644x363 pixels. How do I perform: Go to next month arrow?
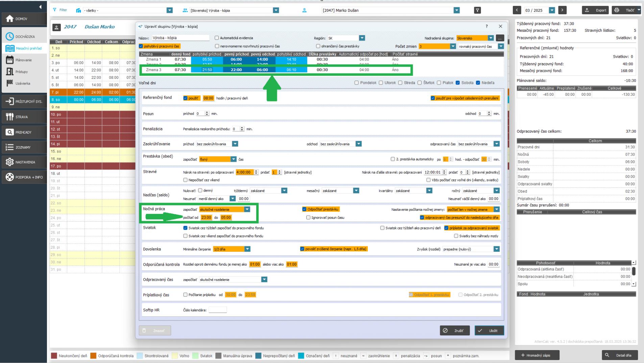click(562, 10)
